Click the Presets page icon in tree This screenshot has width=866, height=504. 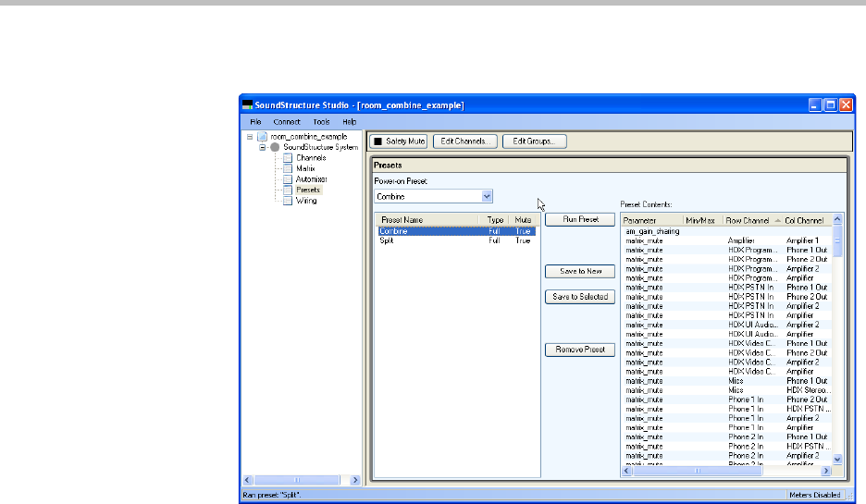288,190
